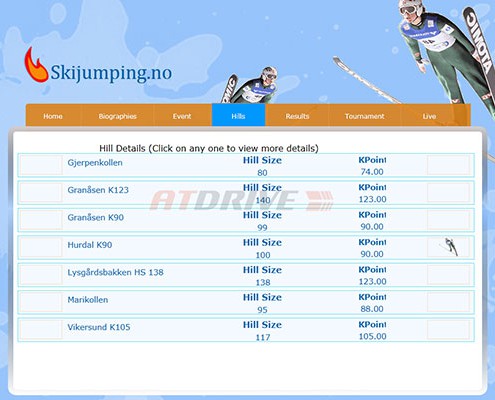Click the Skijumping.no site title text
Image resolution: width=495 pixels, height=400 pixels.
(x=111, y=73)
